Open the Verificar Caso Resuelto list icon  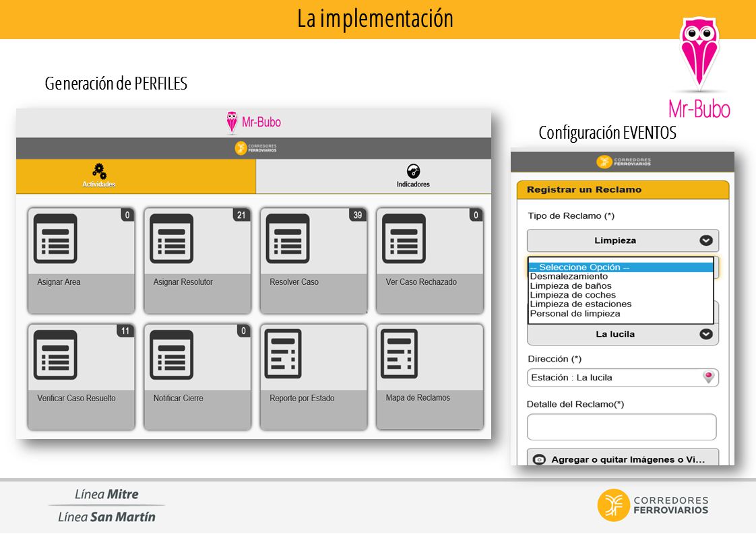[55, 355]
